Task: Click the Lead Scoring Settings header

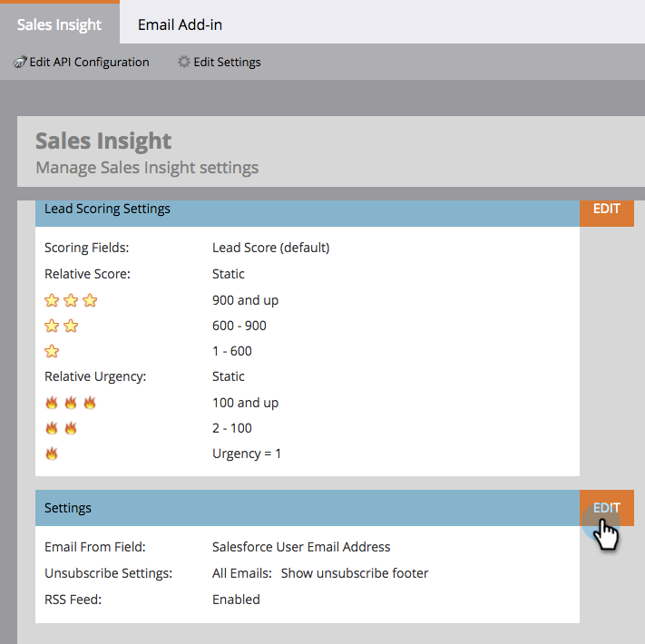Action: pos(107,209)
